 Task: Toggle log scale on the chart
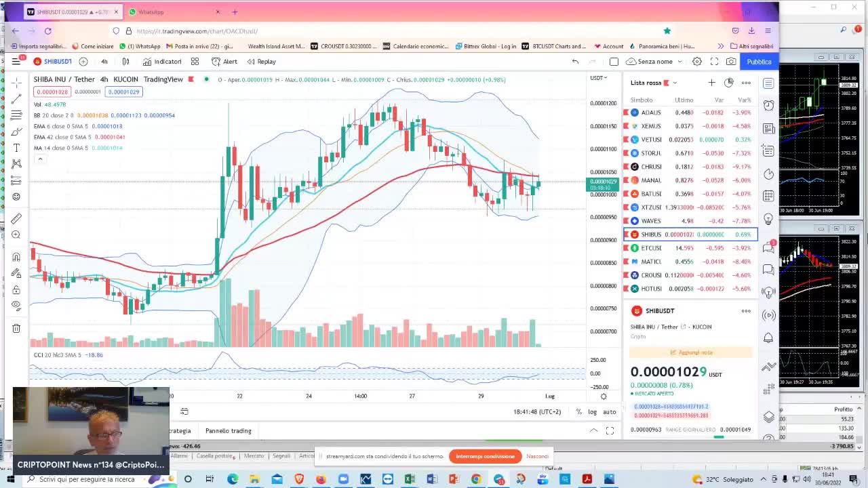point(593,412)
